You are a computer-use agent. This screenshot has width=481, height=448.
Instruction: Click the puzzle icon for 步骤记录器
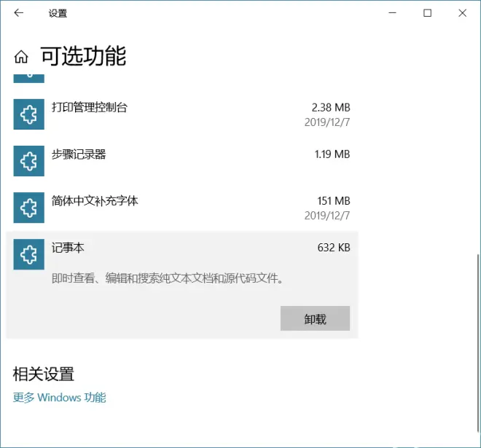tap(29, 161)
